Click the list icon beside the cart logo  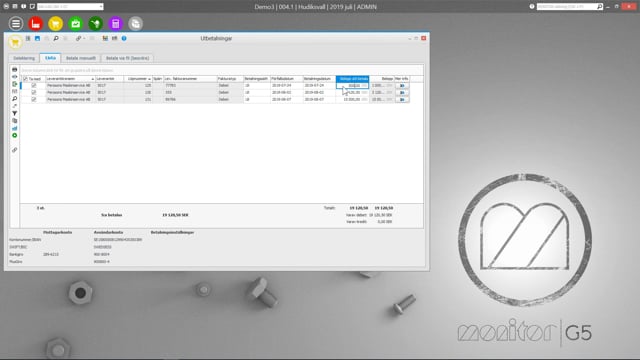tap(28, 38)
